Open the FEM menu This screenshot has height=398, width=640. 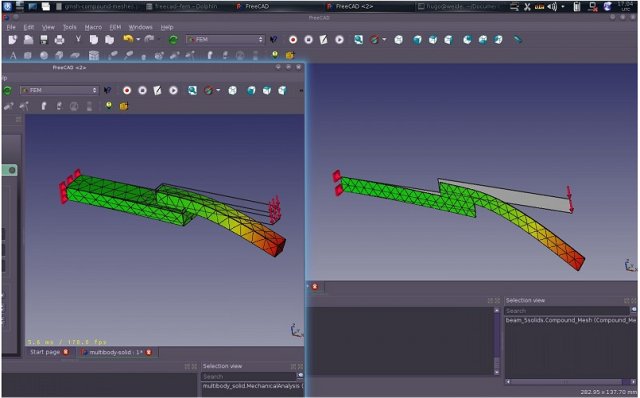click(x=115, y=27)
